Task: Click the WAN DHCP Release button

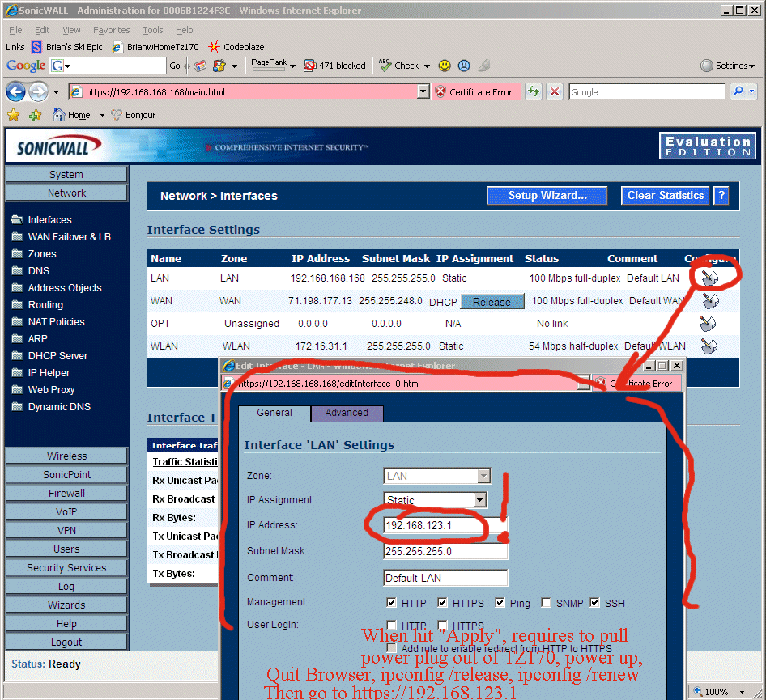Action: point(492,302)
